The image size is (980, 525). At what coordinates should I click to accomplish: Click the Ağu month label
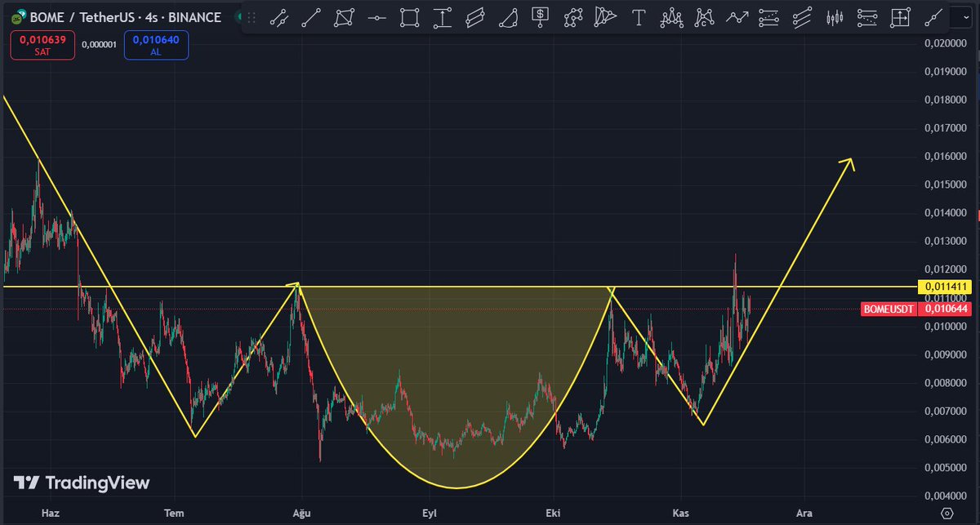[x=301, y=514]
